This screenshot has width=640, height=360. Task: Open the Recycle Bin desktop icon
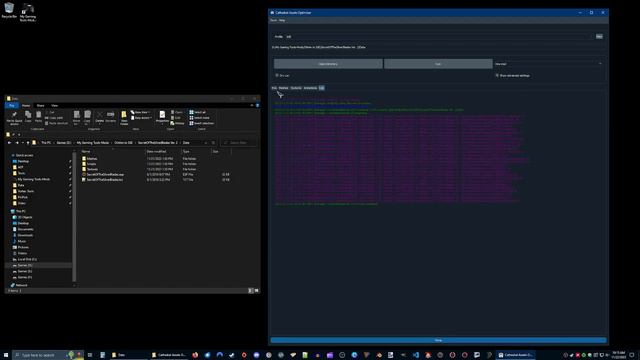click(9, 10)
